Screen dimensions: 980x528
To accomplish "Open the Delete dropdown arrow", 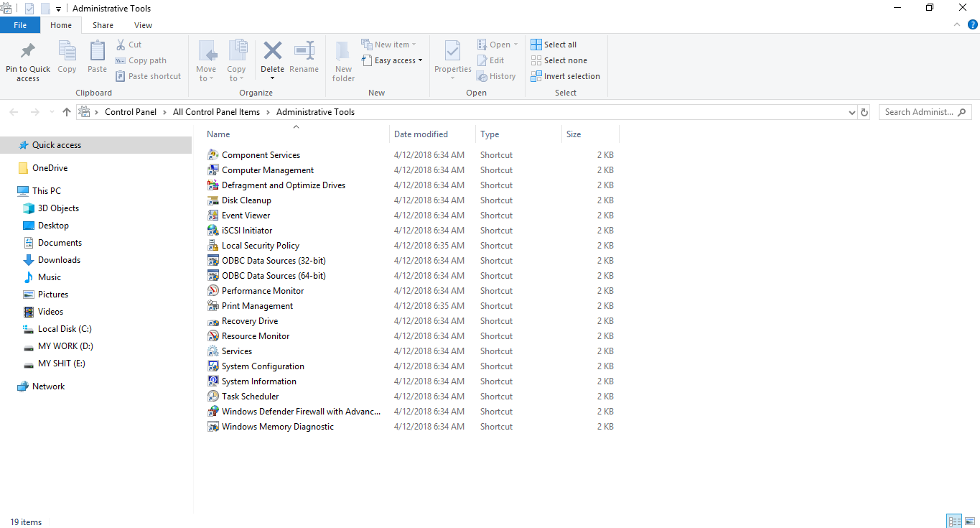I will pyautogui.click(x=272, y=78).
